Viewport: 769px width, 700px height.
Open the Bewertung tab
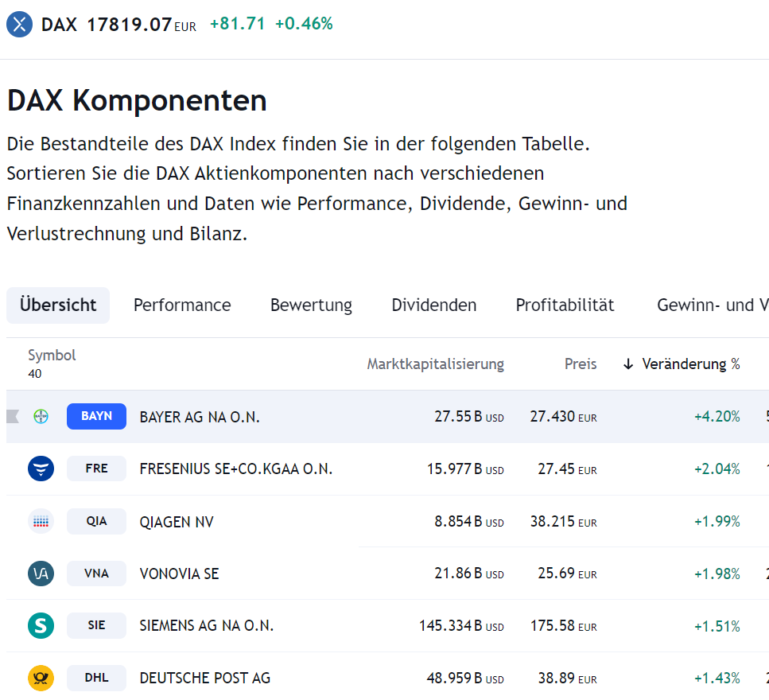click(x=311, y=305)
